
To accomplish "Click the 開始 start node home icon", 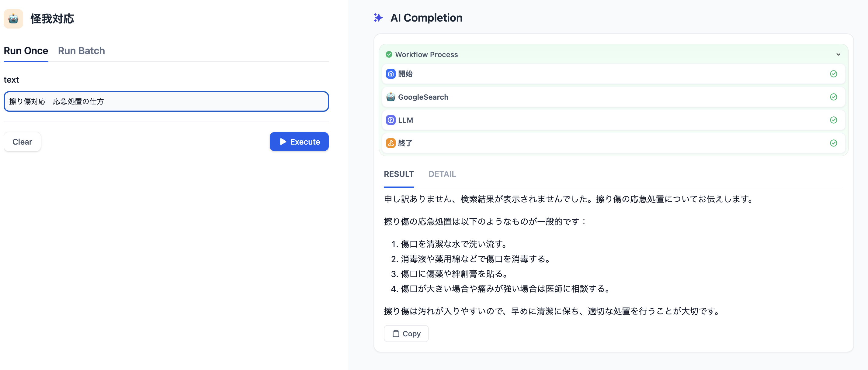I will pos(391,74).
